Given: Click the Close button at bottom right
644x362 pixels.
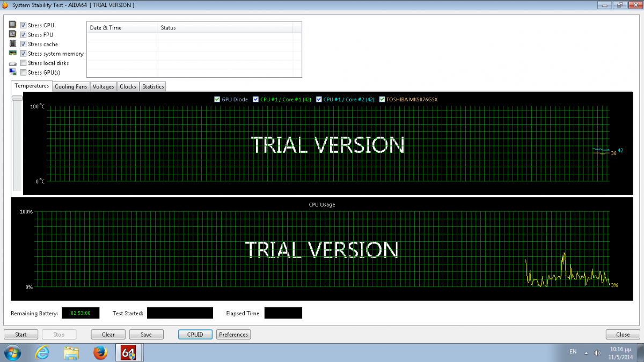Looking at the screenshot, I should pyautogui.click(x=623, y=335).
